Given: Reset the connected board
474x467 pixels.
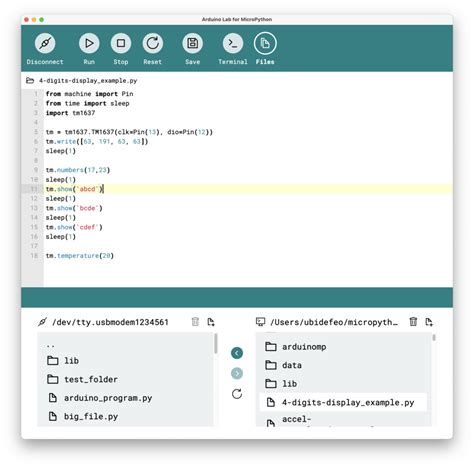Looking at the screenshot, I should [x=153, y=43].
